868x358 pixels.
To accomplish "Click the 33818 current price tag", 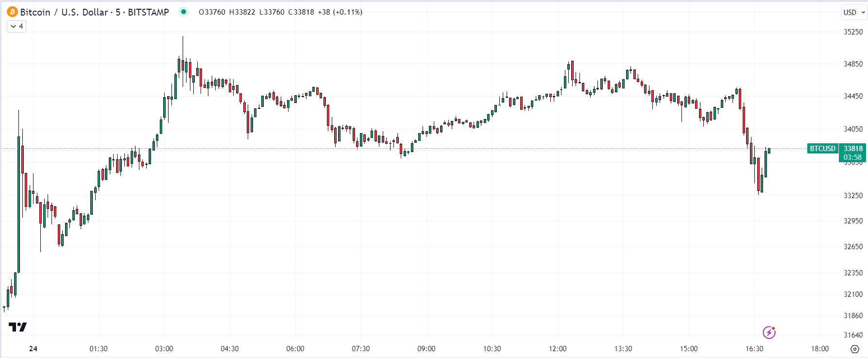I will click(853, 149).
